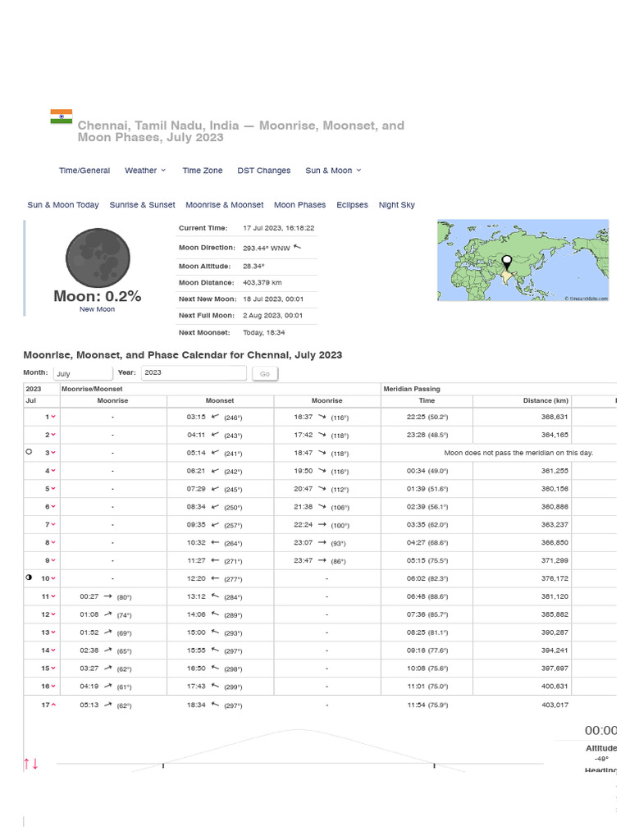The width and height of the screenshot is (630, 840).
Task: Expand the day 8 row chevron
Action: (x=53, y=543)
